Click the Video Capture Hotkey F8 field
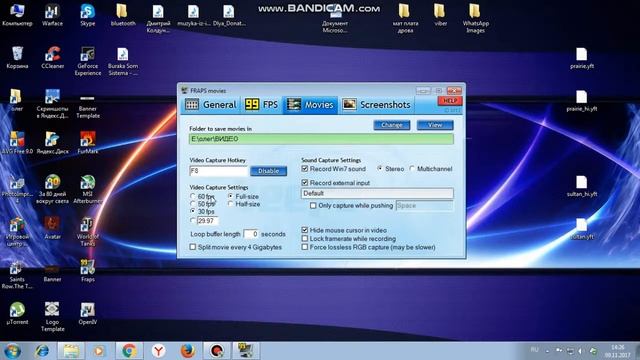 coord(218,171)
